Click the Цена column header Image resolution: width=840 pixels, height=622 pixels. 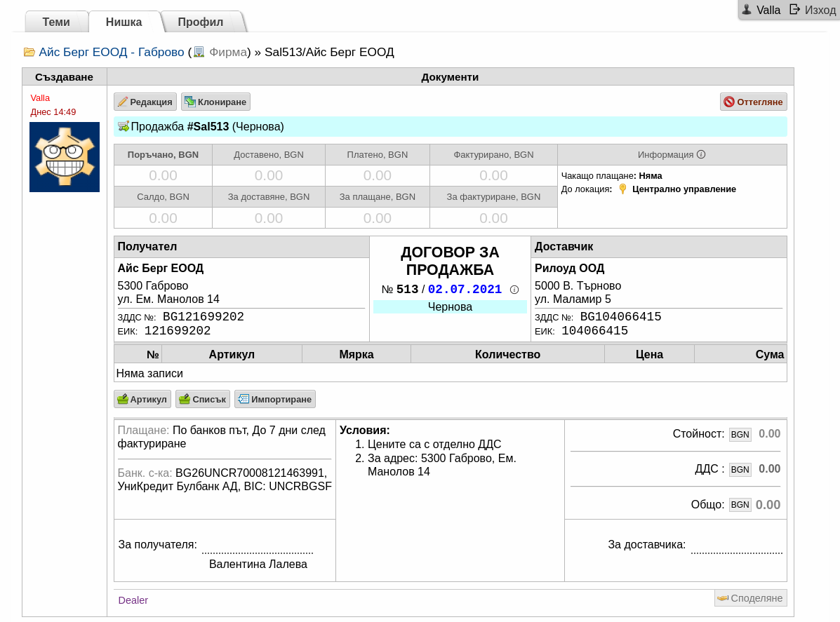click(x=649, y=354)
